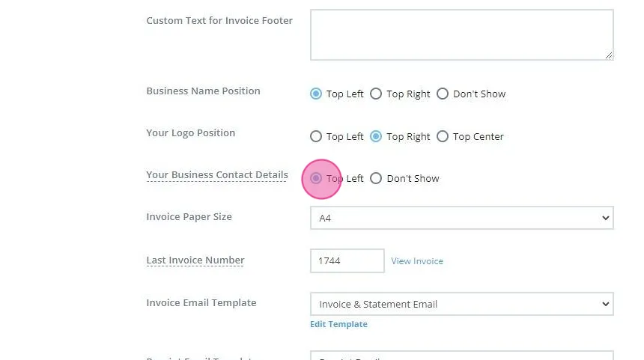Open the View Invoice link
The image size is (644, 360).
(x=417, y=261)
